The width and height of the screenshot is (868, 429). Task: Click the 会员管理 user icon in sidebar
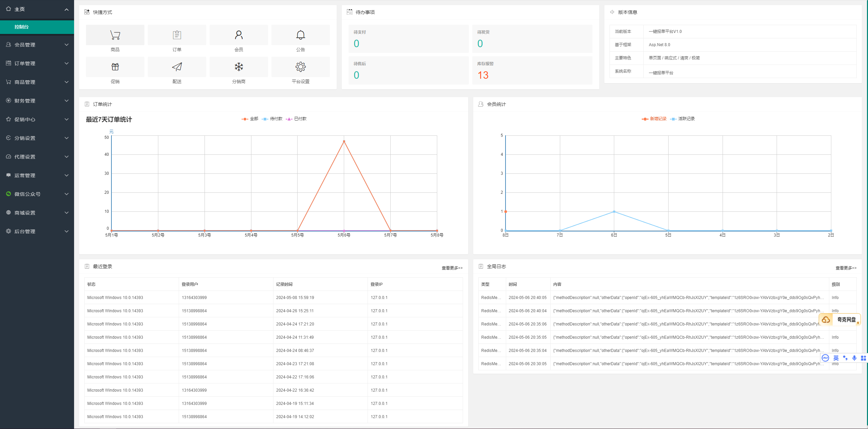tap(8, 44)
